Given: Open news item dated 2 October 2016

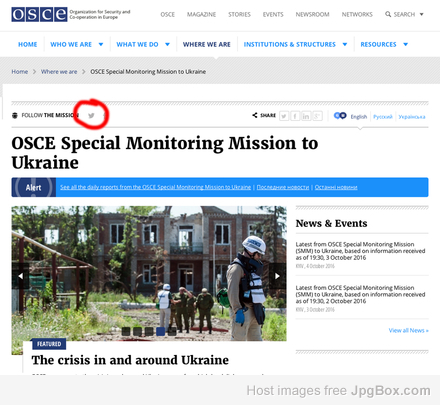Looking at the screenshot, I should click(x=360, y=294).
